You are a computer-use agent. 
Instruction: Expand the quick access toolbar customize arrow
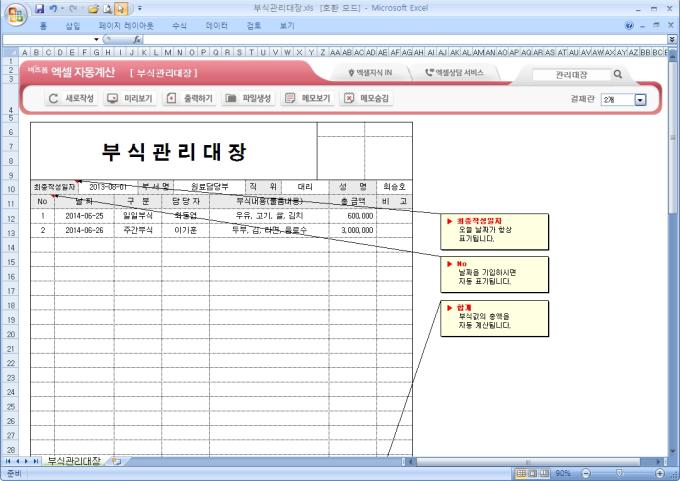[140, 9]
